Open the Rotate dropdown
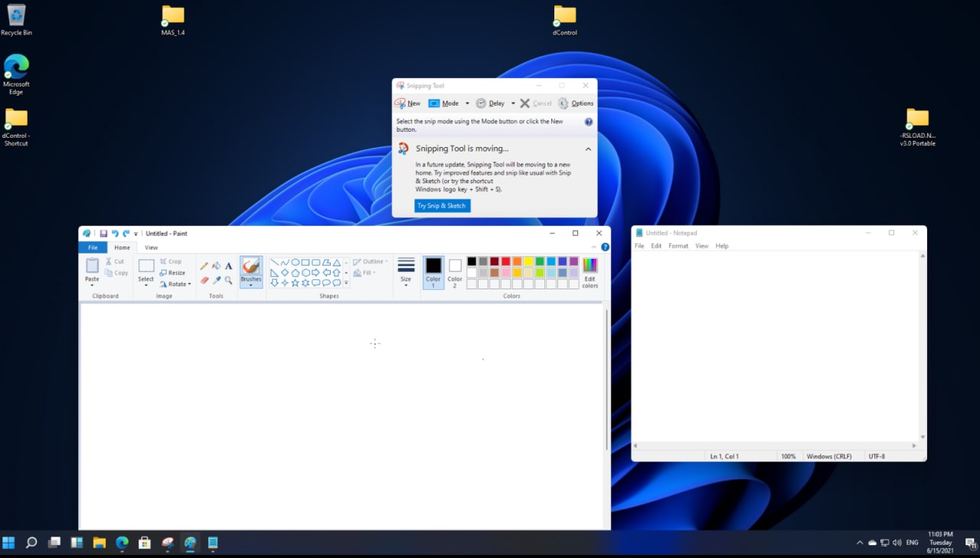This screenshot has height=558, width=980. coord(175,284)
